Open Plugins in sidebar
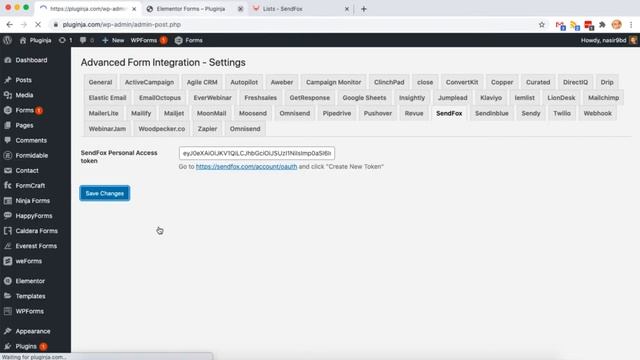This screenshot has height=360, width=640. pos(26,347)
